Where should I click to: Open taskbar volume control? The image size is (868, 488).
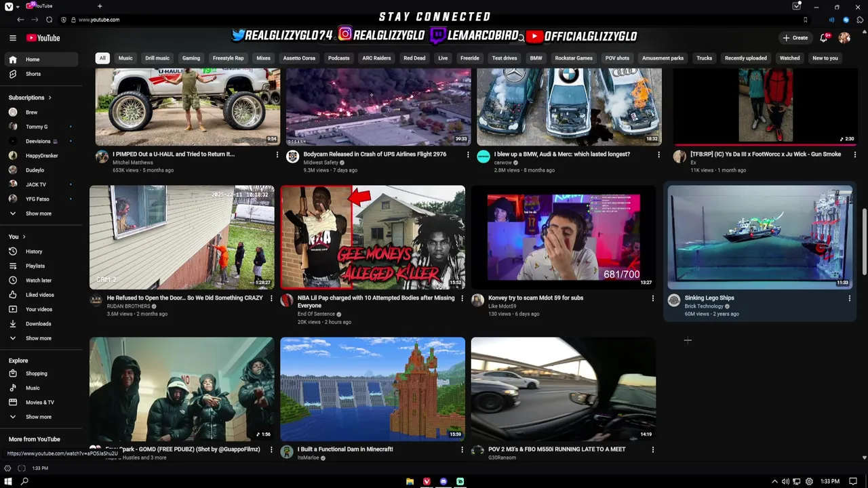pos(785,481)
